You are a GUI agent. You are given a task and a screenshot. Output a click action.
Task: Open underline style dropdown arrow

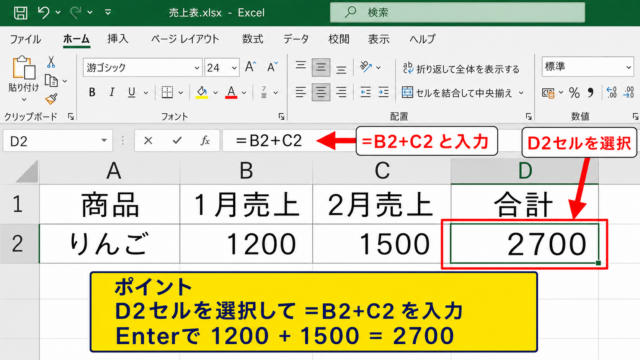[146, 93]
